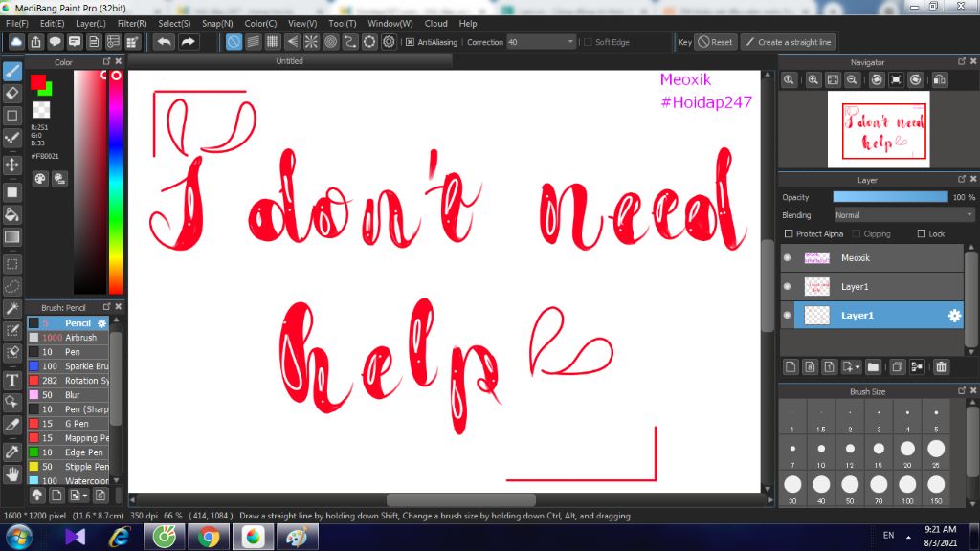
Task: Open the Blending mode dropdown
Action: click(x=904, y=215)
